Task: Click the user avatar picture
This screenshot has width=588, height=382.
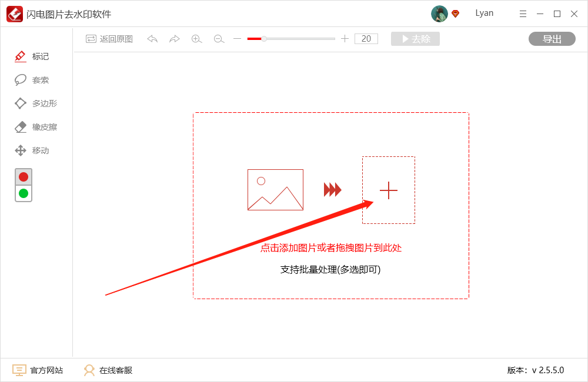Action: (439, 14)
